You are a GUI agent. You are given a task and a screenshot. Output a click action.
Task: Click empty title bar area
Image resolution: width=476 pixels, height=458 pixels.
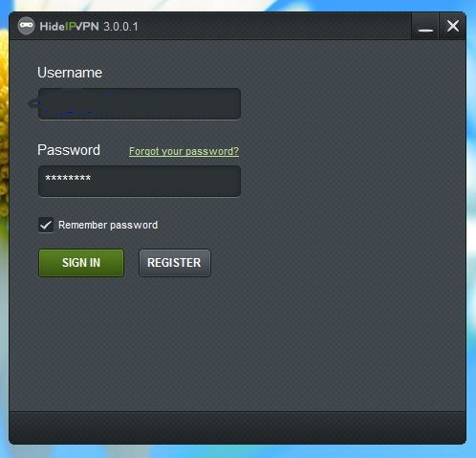click(274, 26)
